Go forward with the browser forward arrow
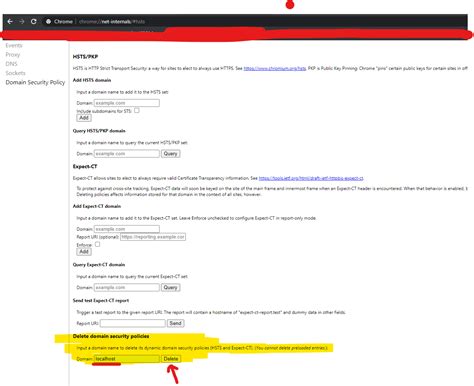 click(x=22, y=21)
